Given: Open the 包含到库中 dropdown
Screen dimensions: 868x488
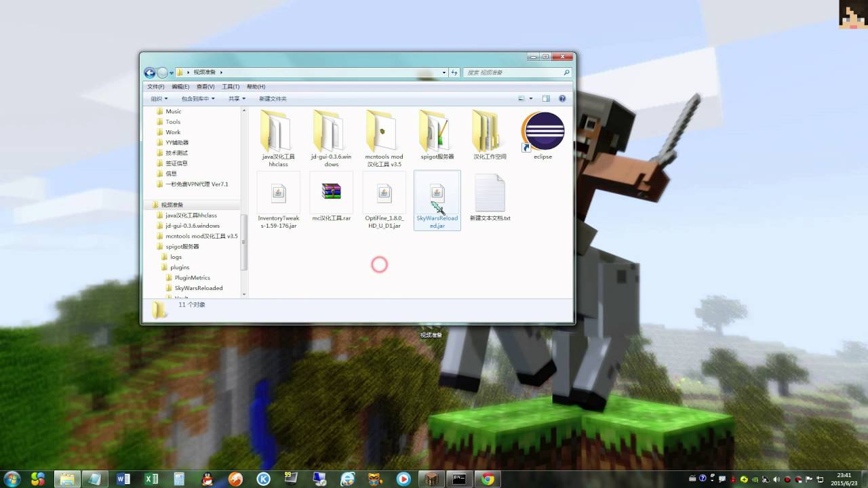Looking at the screenshot, I should point(198,98).
